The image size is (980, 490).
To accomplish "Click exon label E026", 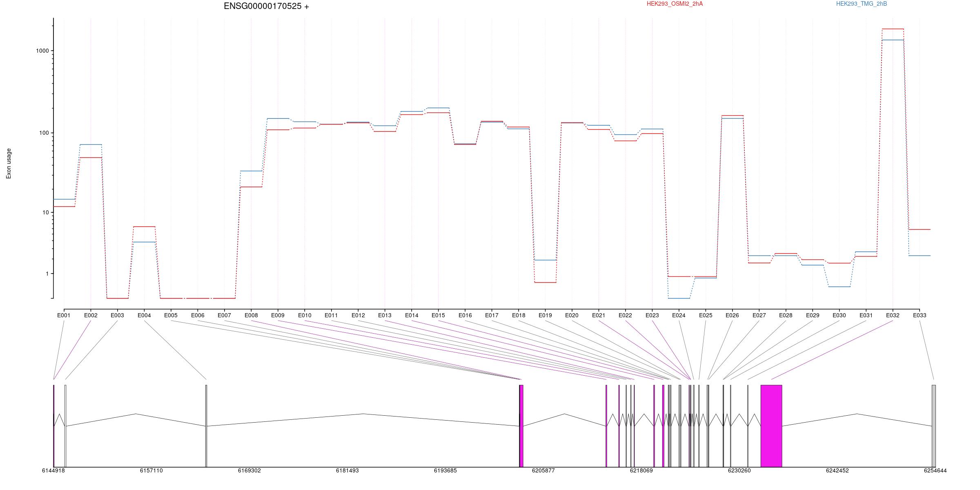I will (732, 315).
